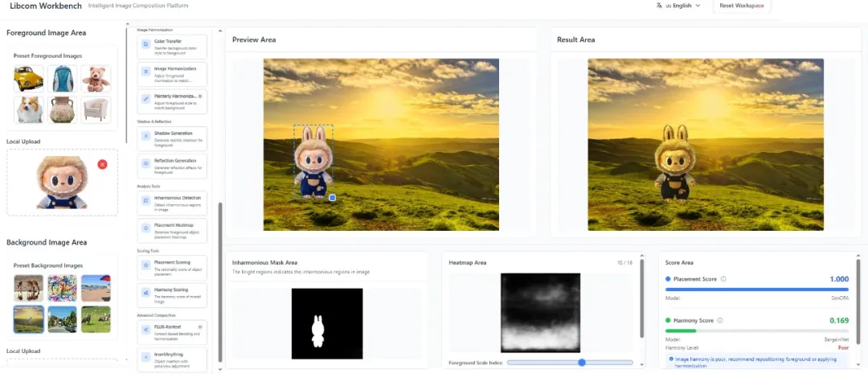This screenshot has height=374, width=868.
Task: Click the Harmony Scoring chart icon
Action: pos(145,292)
